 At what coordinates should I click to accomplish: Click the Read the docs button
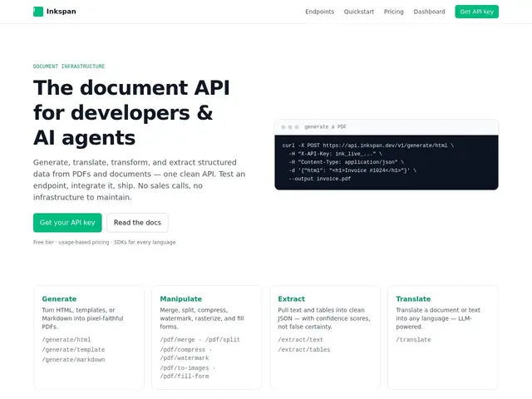click(137, 223)
